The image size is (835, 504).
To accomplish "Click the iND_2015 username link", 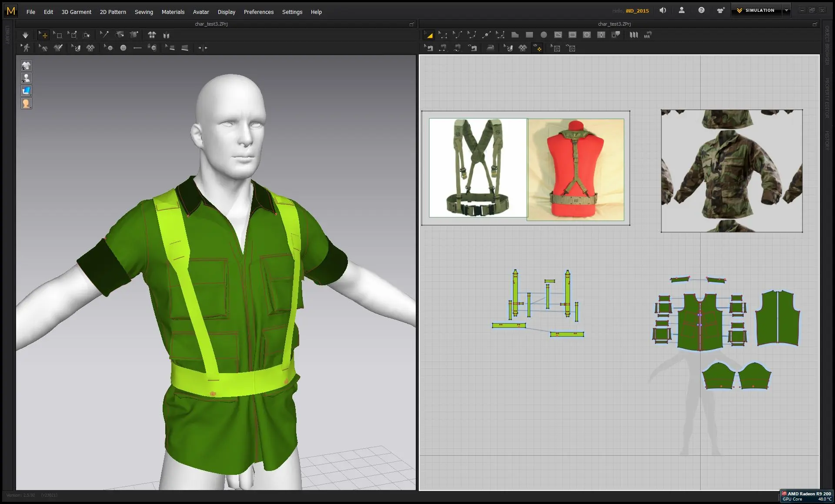I will click(637, 11).
